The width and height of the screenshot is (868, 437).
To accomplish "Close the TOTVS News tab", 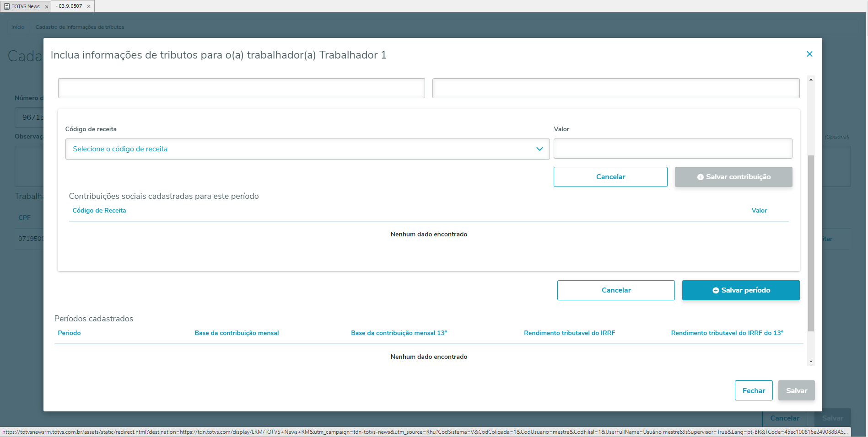I will pyautogui.click(x=47, y=7).
